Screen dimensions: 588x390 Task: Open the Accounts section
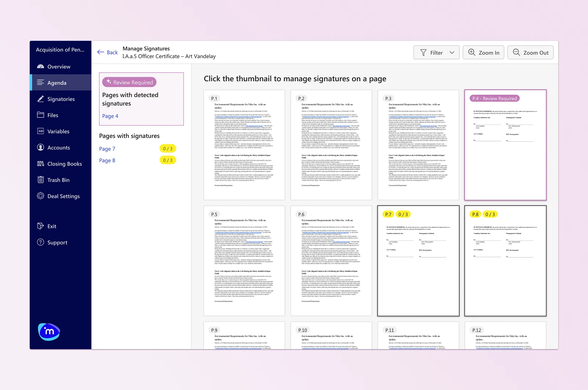pyautogui.click(x=61, y=148)
